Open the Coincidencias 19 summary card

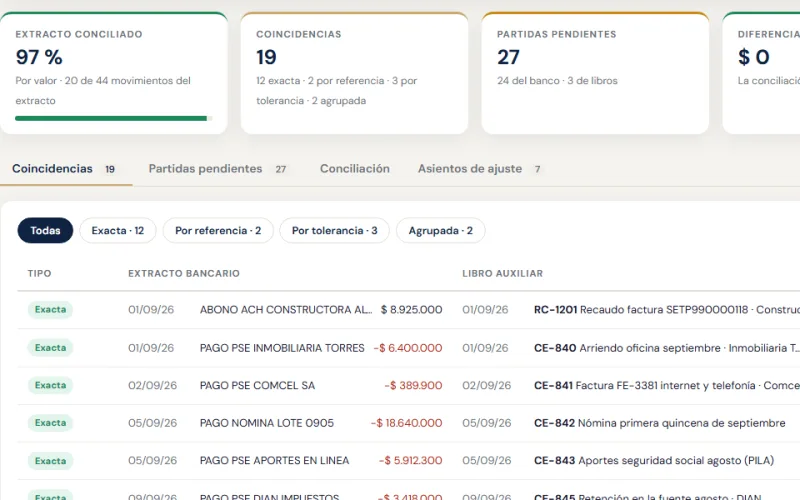(x=355, y=73)
